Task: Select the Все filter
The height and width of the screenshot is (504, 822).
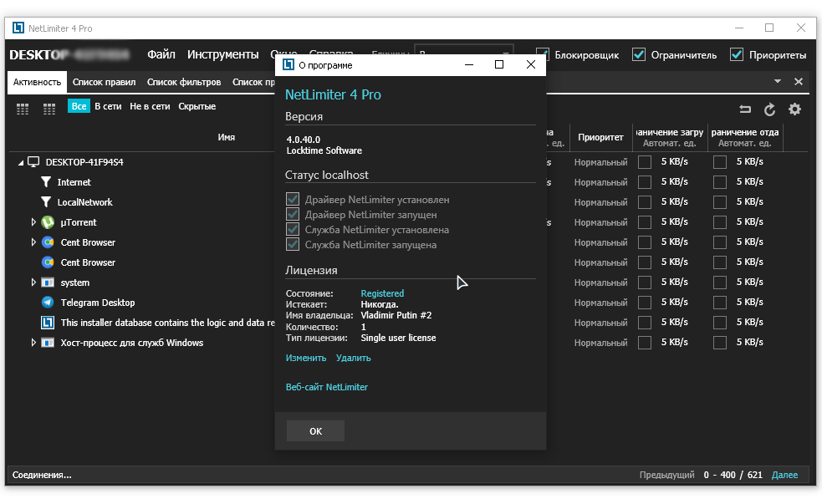Action: (79, 106)
